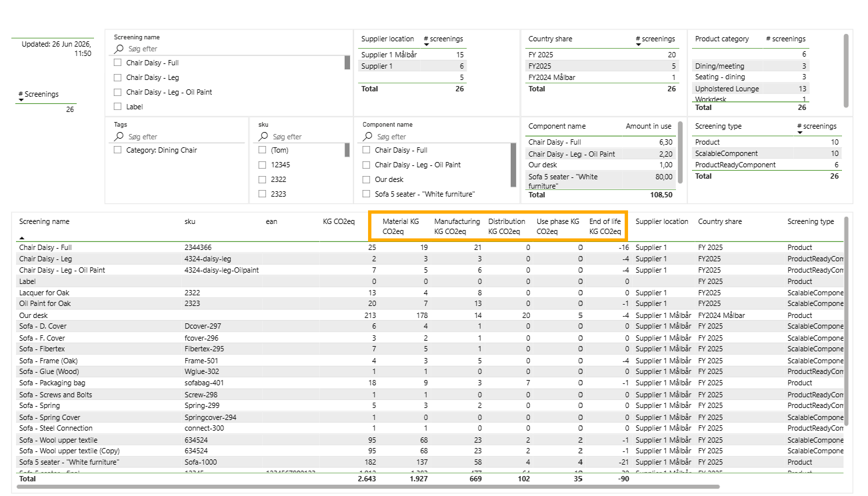Sort table by Manufacturing KG CO2eq header
The height and width of the screenshot is (496, 868).
pos(457,226)
